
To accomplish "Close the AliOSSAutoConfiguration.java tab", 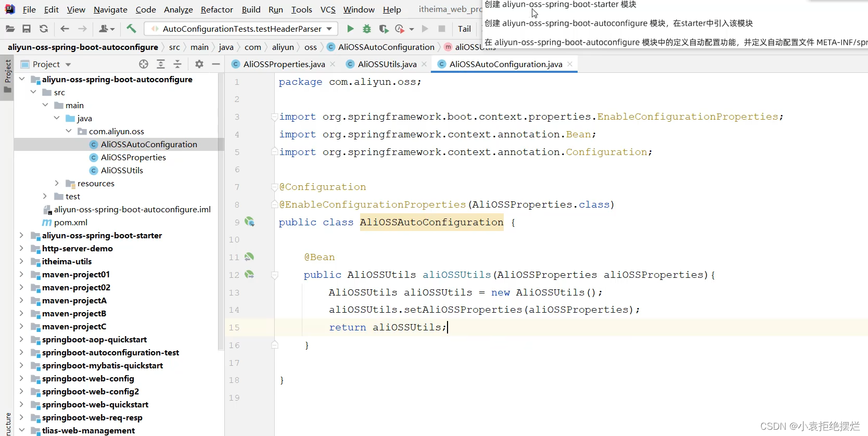I will coord(570,64).
